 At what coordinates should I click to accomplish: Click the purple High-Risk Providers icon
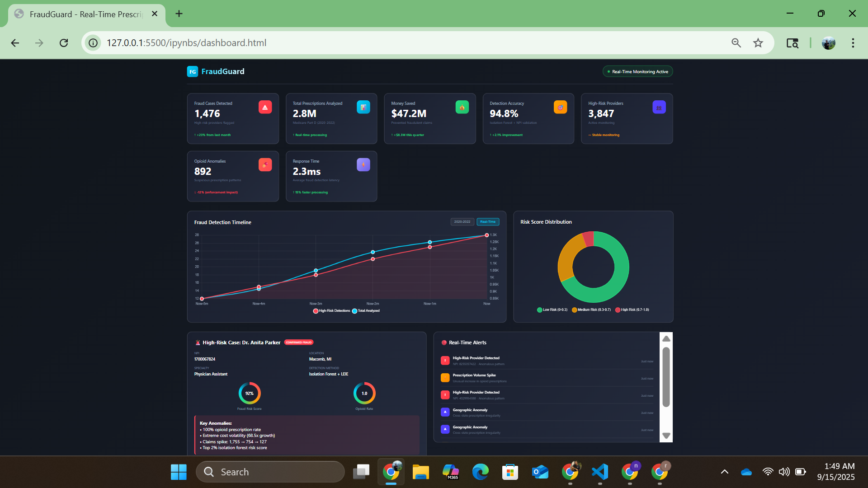click(x=659, y=107)
